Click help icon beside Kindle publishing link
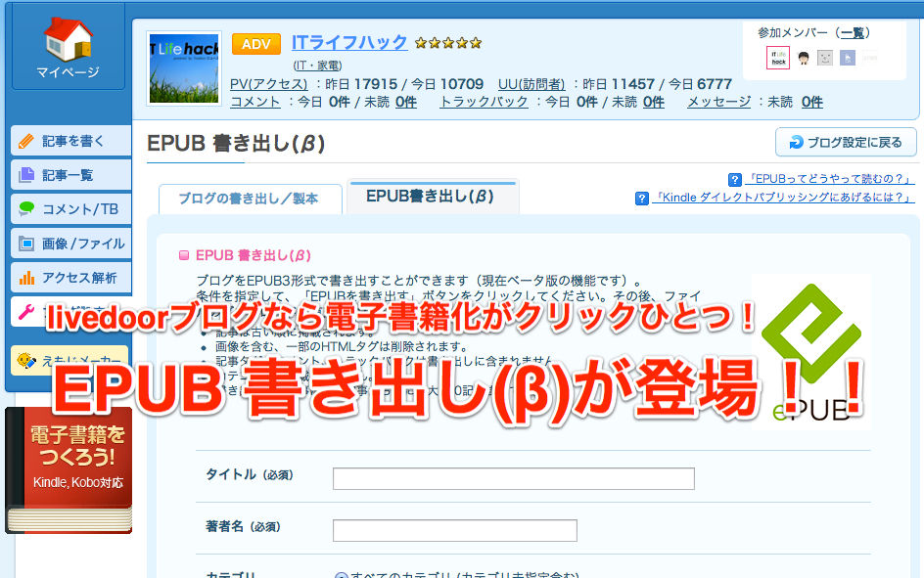The image size is (924, 578). point(642,199)
